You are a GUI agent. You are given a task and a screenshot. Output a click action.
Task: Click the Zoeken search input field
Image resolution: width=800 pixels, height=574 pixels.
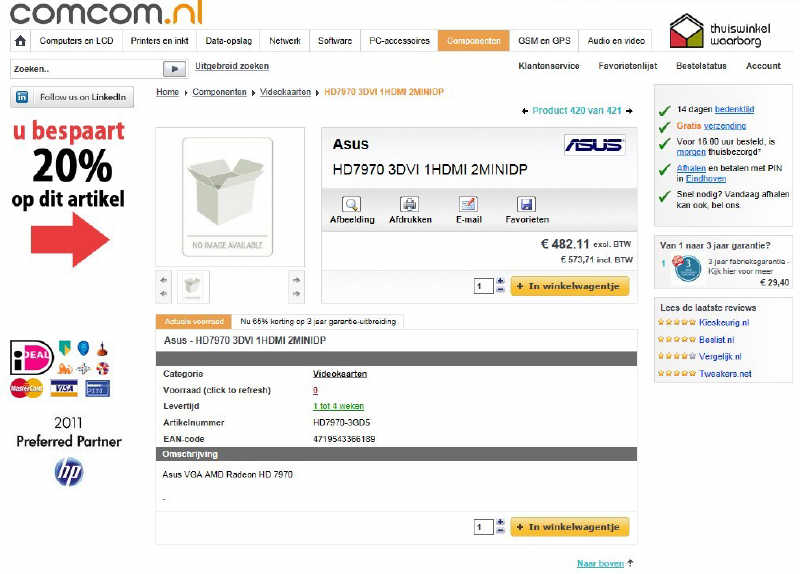pos(85,69)
